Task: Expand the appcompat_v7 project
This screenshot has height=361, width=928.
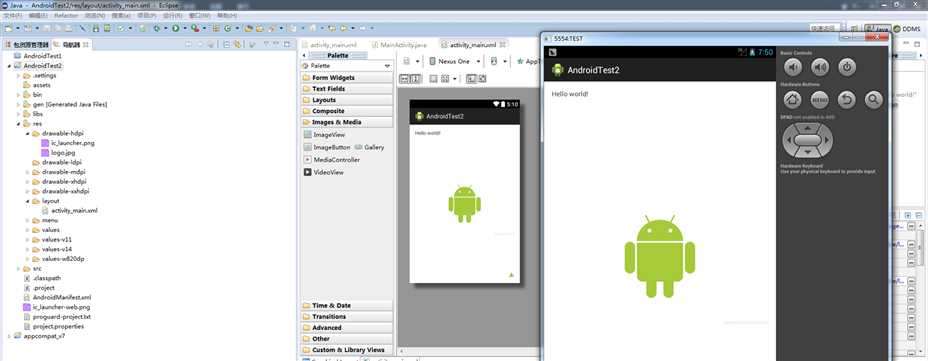Action: 9,336
